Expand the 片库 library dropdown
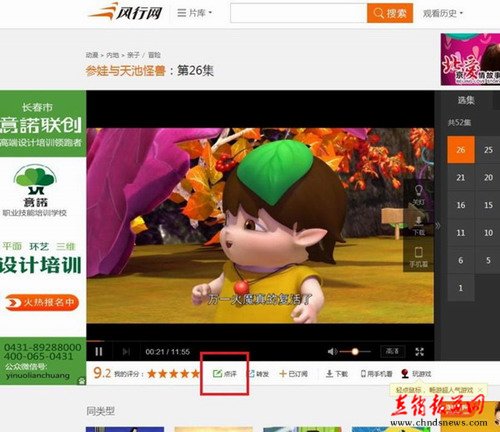 195,13
